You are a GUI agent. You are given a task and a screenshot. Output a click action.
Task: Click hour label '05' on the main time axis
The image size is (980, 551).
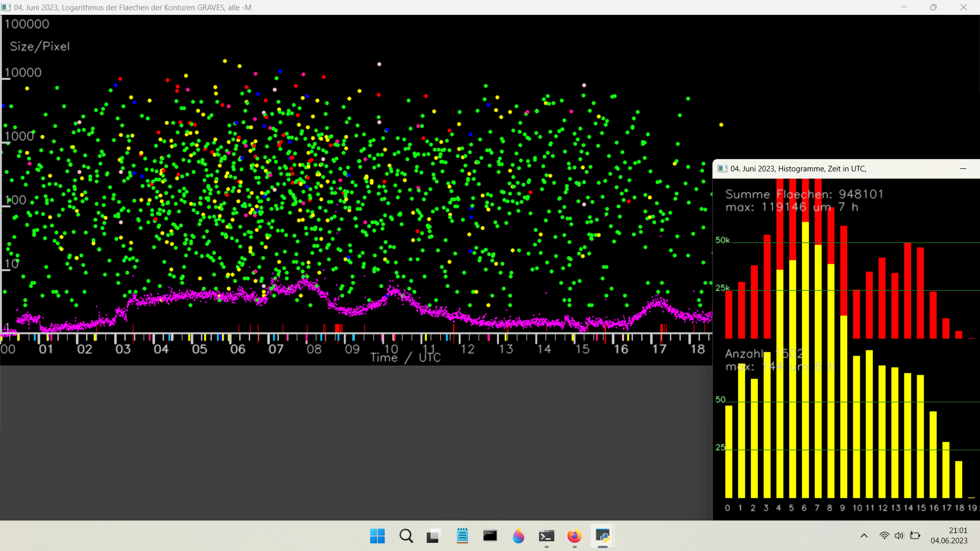pyautogui.click(x=200, y=349)
